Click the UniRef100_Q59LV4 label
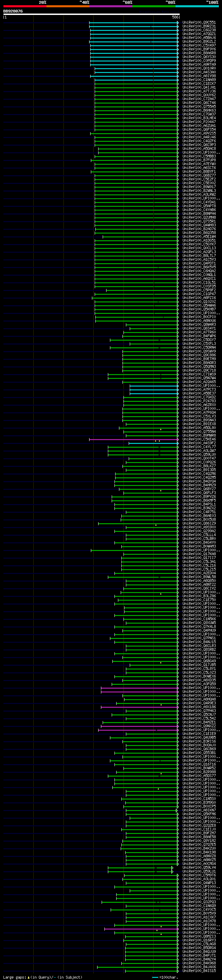This screenshot has height=980, width=222. [x=199, y=867]
